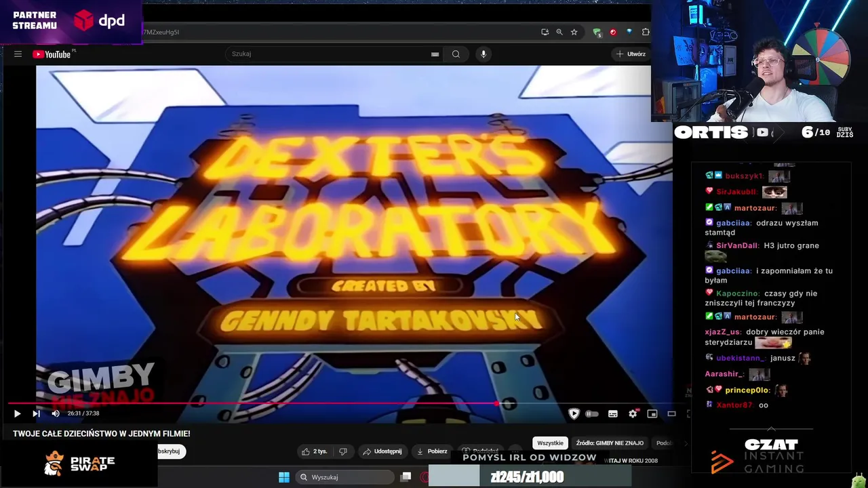Skip to the next video
The height and width of the screenshot is (488, 868).
[x=36, y=413]
